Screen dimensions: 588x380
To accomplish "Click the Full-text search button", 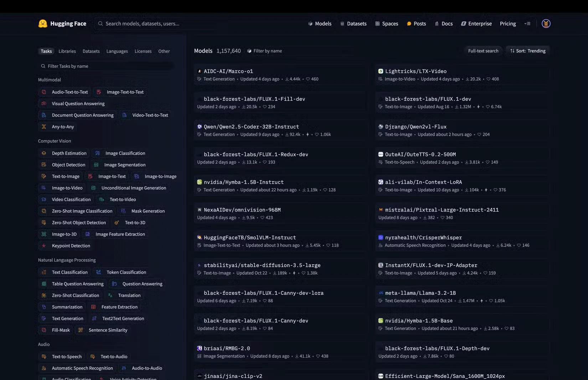I will pyautogui.click(x=483, y=51).
